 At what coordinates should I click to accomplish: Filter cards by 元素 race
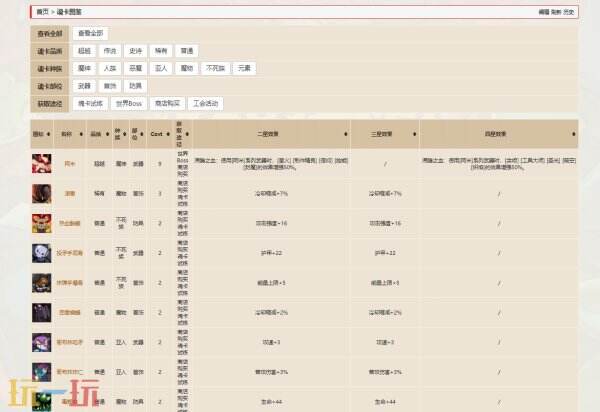244,68
